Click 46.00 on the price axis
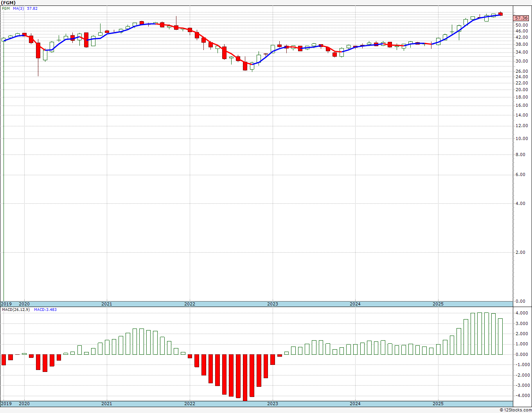The height and width of the screenshot is (413, 532). [522, 31]
